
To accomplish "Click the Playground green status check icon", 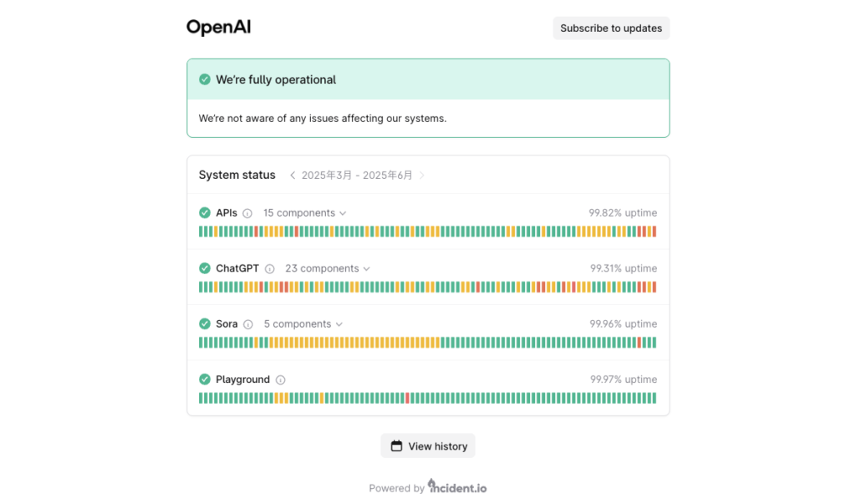I will [205, 379].
